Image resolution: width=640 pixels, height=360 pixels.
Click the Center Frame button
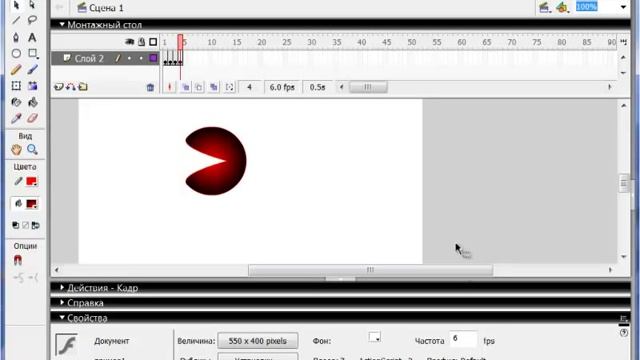pyautogui.click(x=170, y=87)
